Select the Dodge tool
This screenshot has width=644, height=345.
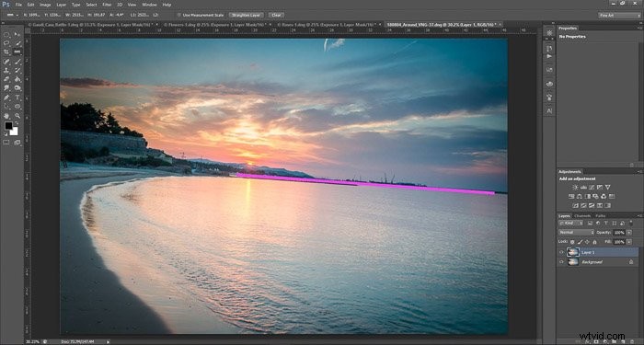[x=17, y=88]
